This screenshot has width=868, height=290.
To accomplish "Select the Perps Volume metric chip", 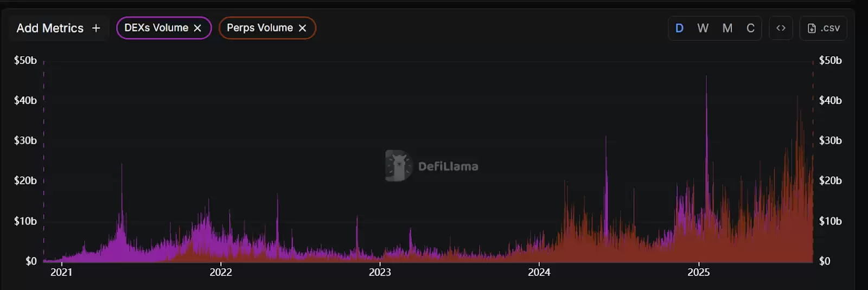I will point(259,28).
